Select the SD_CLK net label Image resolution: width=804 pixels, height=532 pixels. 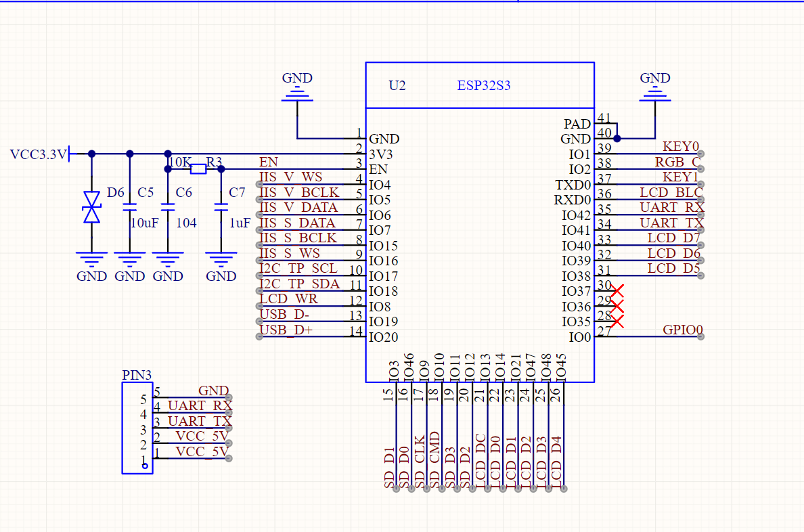420,461
